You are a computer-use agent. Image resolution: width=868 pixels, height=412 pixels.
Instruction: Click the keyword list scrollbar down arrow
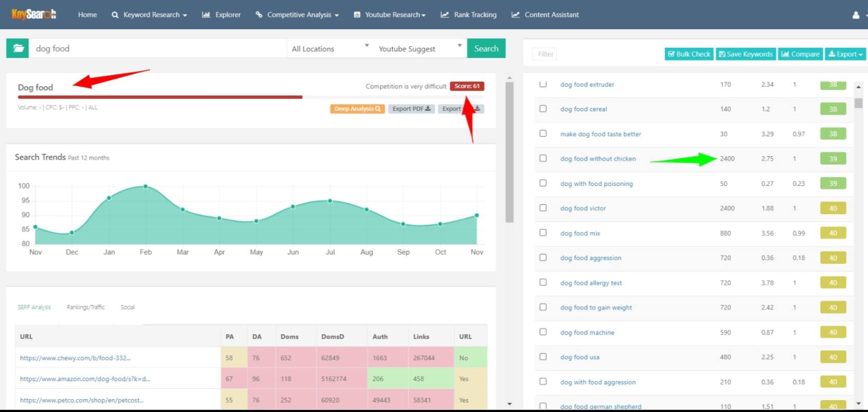[x=858, y=403]
